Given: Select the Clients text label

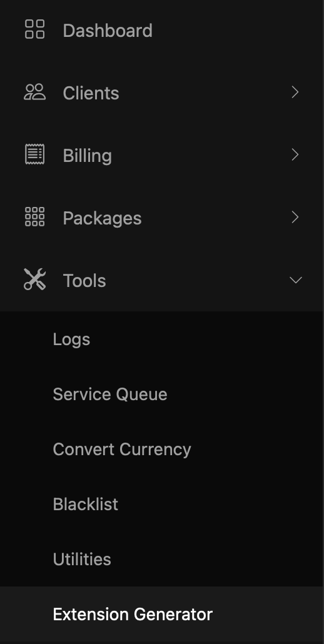Looking at the screenshot, I should click(91, 93).
